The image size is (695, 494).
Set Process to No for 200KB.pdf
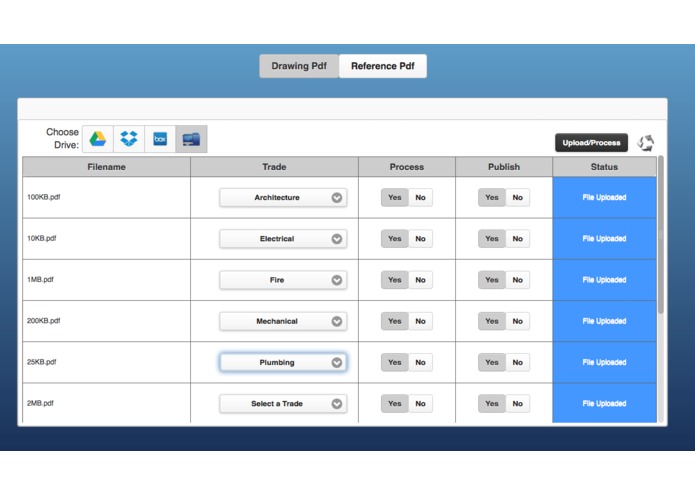(x=420, y=321)
